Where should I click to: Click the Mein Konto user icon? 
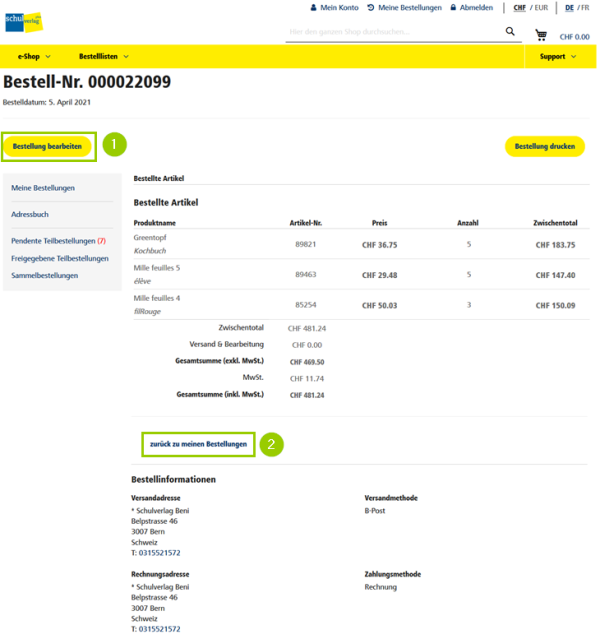[313, 8]
